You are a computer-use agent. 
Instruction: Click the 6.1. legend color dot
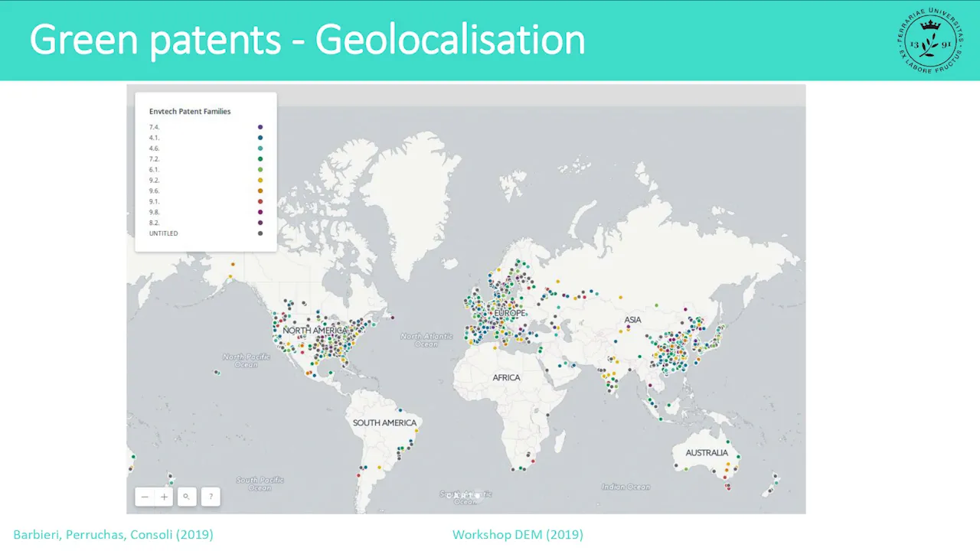260,169
